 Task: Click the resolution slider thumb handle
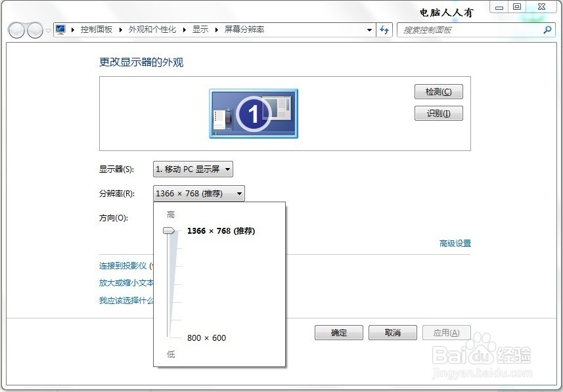[169, 230]
